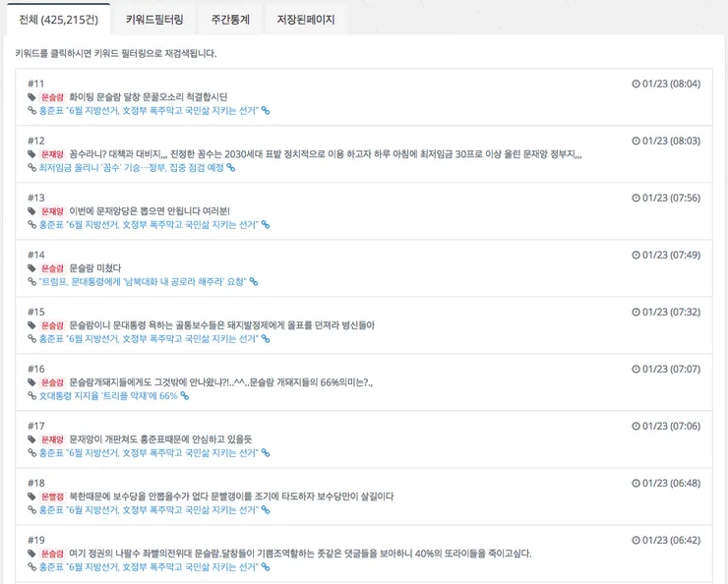Click the tag icon in row #13

[31, 211]
